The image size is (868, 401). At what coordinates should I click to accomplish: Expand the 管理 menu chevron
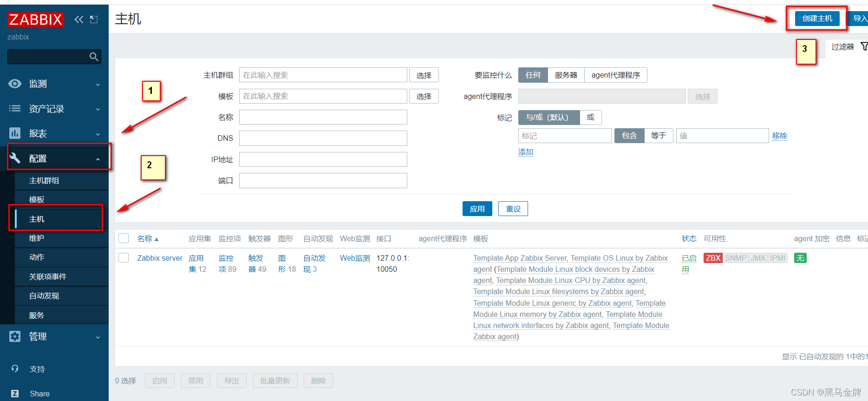(x=98, y=337)
